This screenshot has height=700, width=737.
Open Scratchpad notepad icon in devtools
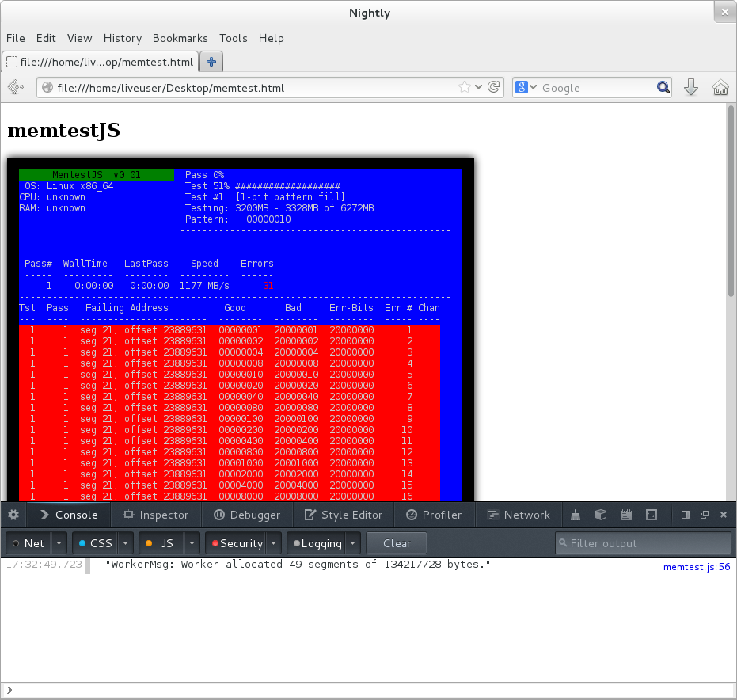tap(626, 515)
